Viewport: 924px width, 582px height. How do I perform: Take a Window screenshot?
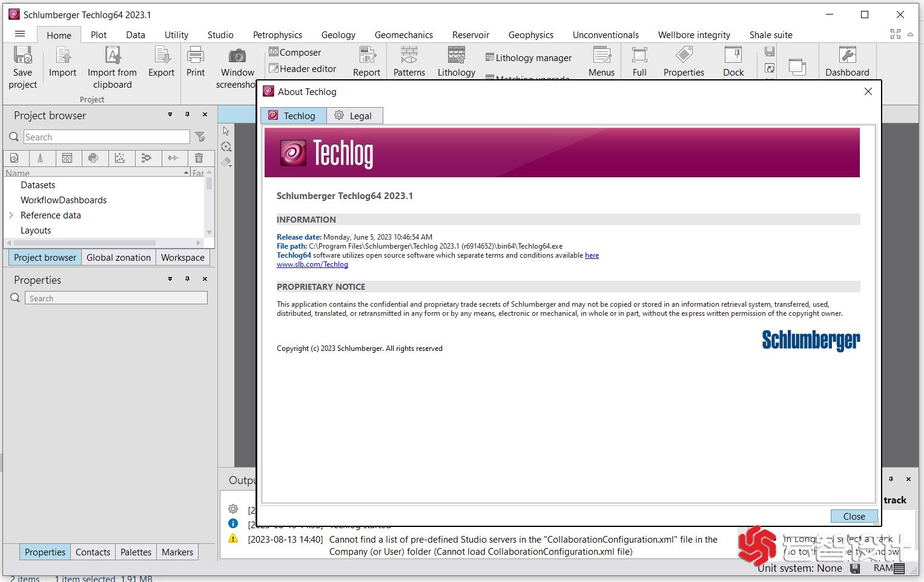[x=237, y=68]
